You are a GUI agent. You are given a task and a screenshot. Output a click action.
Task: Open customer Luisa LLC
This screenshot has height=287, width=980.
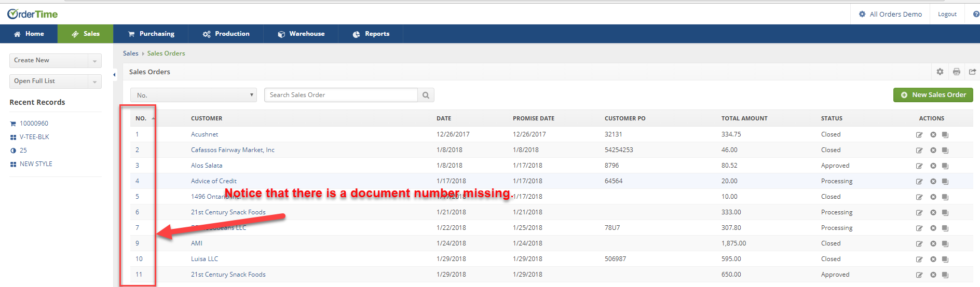point(205,259)
